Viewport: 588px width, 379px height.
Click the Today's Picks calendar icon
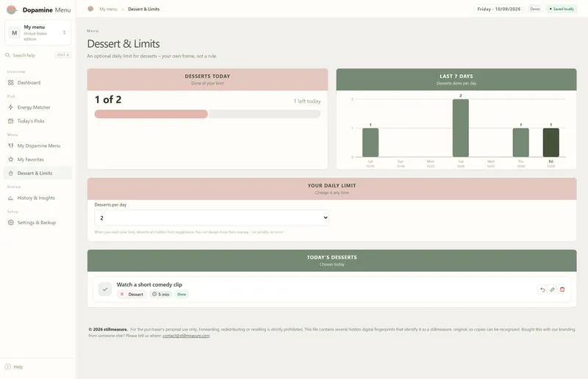[10, 121]
